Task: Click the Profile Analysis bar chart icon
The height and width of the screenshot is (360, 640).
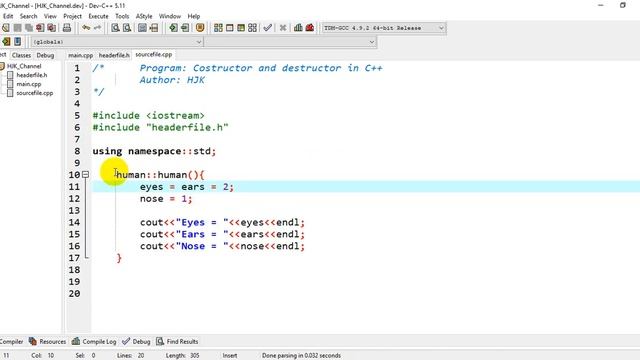Action: coord(298,28)
